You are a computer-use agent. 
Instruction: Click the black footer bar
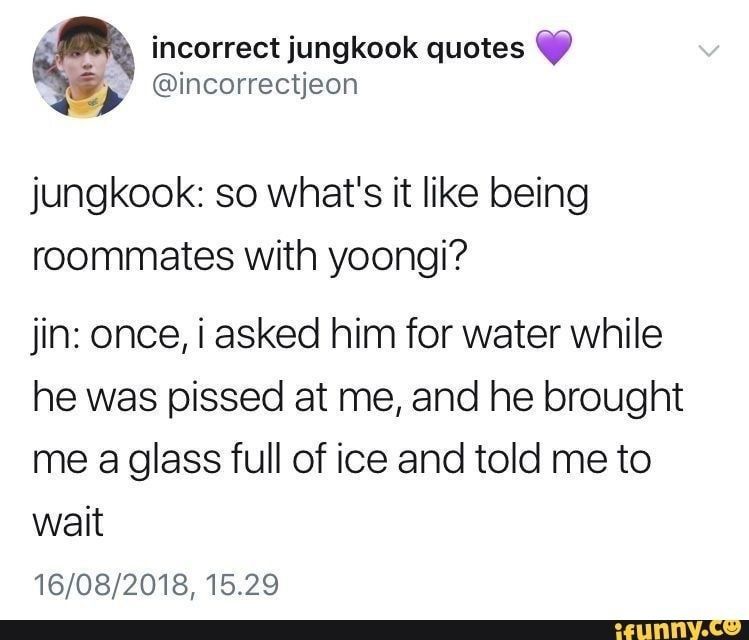click(374, 630)
